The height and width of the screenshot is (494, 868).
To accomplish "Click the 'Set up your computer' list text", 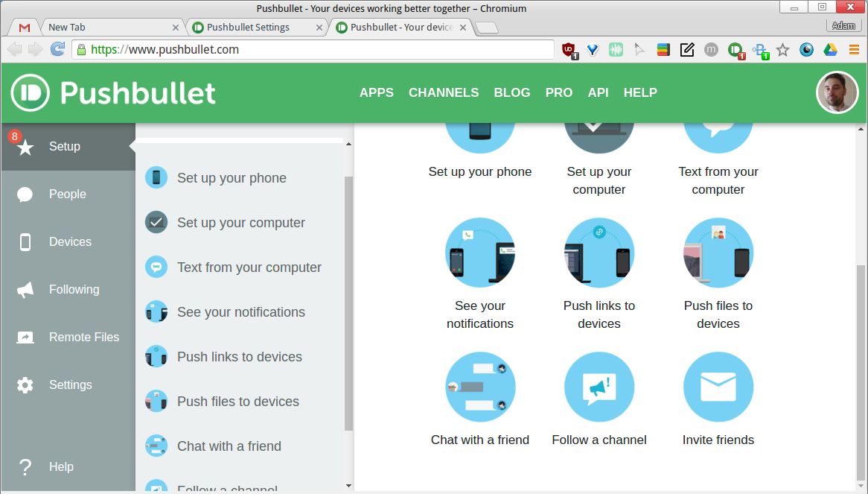I will pos(240,223).
